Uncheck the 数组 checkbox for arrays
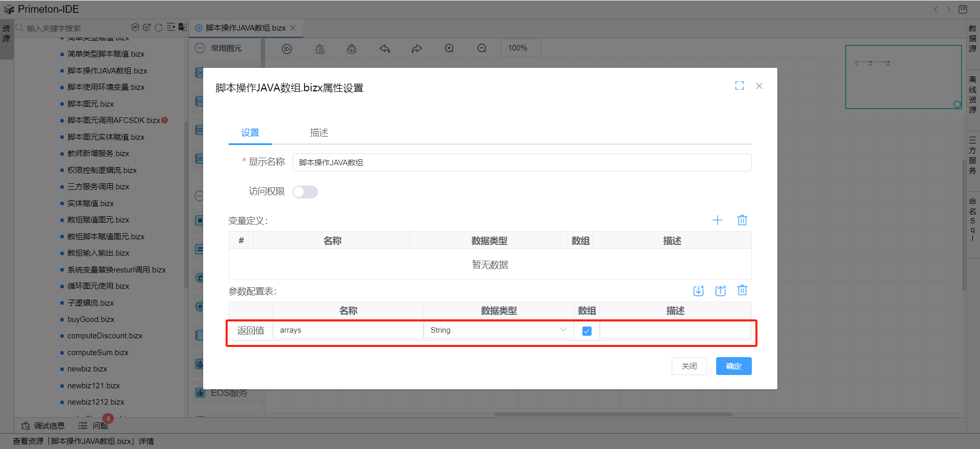The width and height of the screenshot is (980, 449). (x=587, y=331)
